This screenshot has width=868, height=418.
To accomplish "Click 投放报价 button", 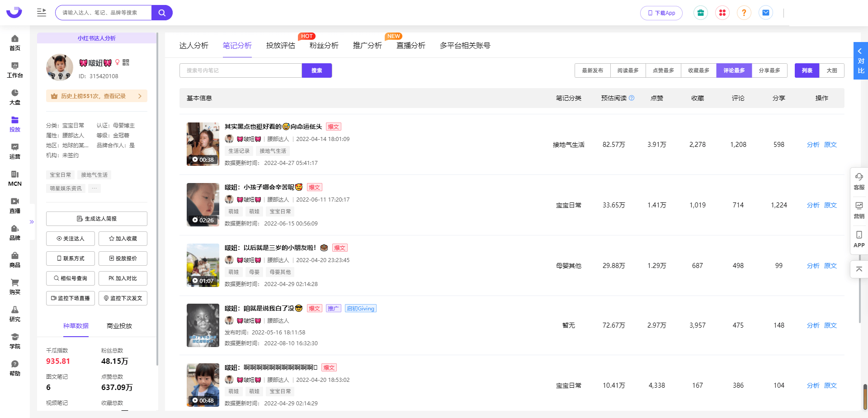I will pos(123,258).
